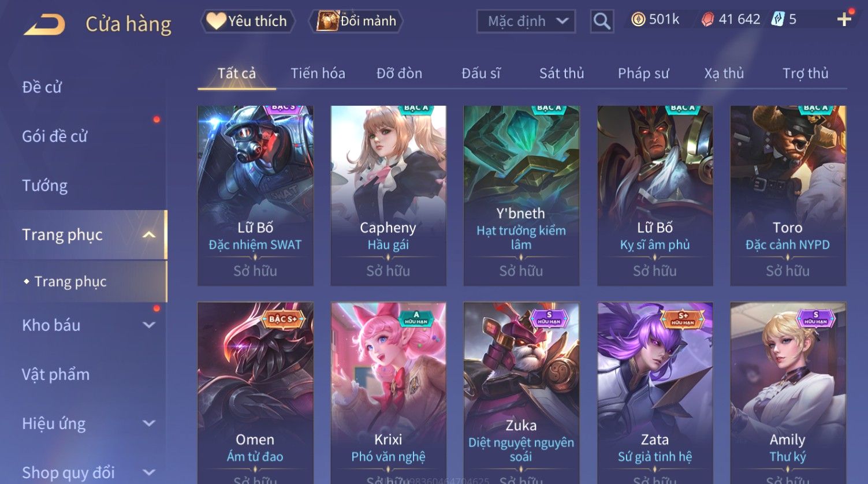
Task: Click the blue voucher ticket icon
Action: [x=778, y=20]
